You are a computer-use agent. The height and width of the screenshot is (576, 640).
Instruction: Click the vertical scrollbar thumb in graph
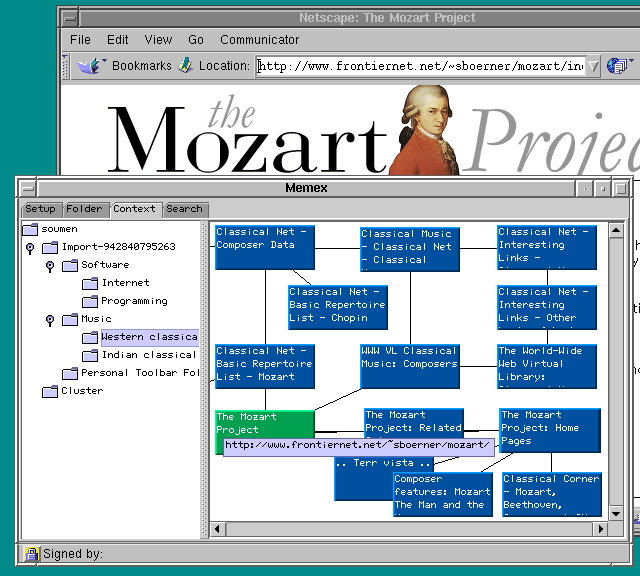616,372
